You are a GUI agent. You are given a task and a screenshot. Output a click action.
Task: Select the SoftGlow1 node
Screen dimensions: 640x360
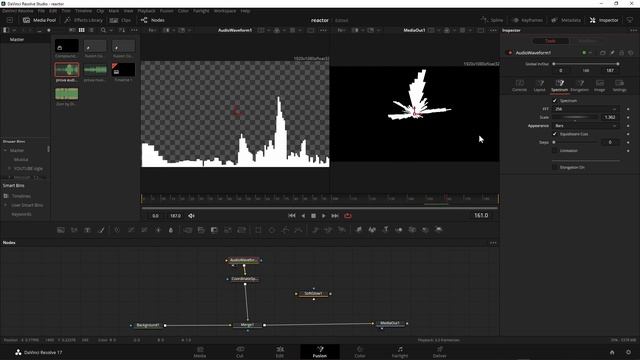pos(313,293)
